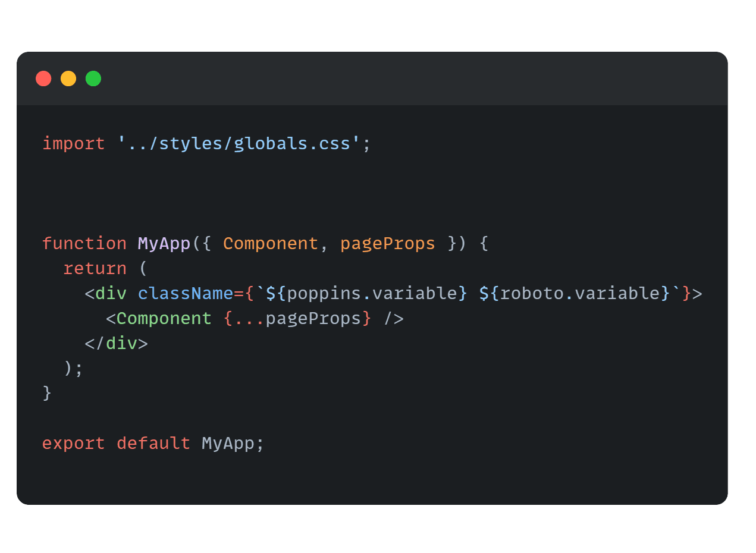The width and height of the screenshot is (756, 553).
Task: Click the red close dot
Action: 43,78
